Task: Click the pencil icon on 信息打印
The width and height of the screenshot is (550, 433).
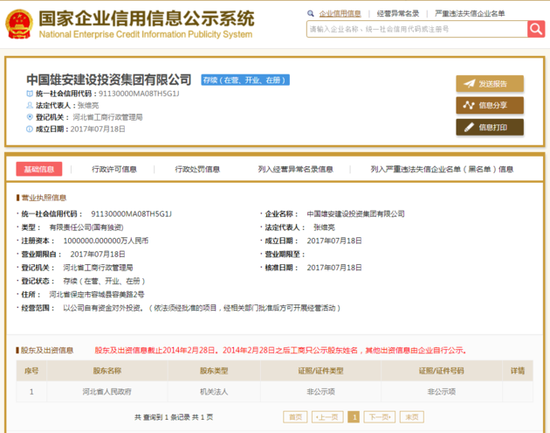Action: coord(469,127)
